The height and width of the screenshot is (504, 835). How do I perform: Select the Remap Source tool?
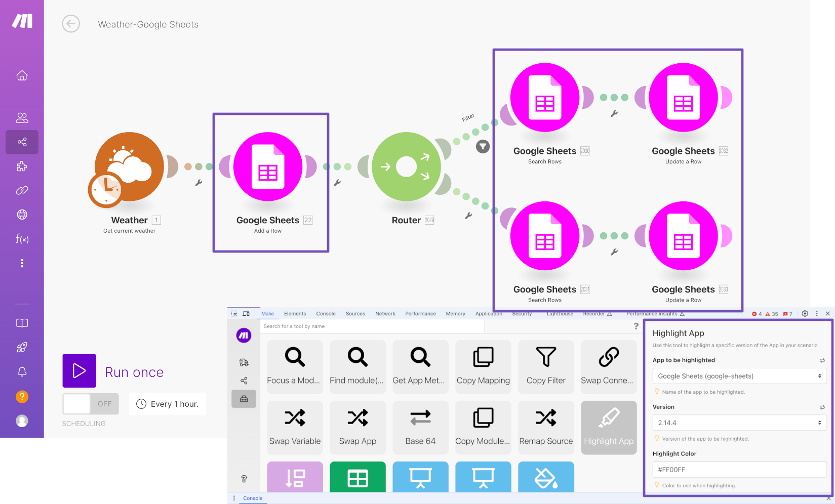(546, 428)
